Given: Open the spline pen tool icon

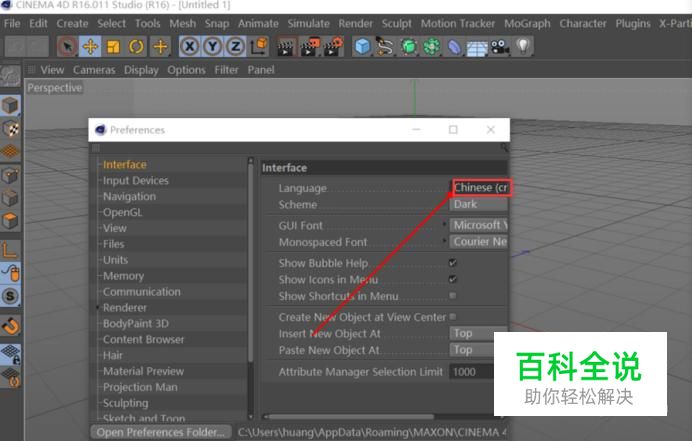Looking at the screenshot, I should coord(385,46).
